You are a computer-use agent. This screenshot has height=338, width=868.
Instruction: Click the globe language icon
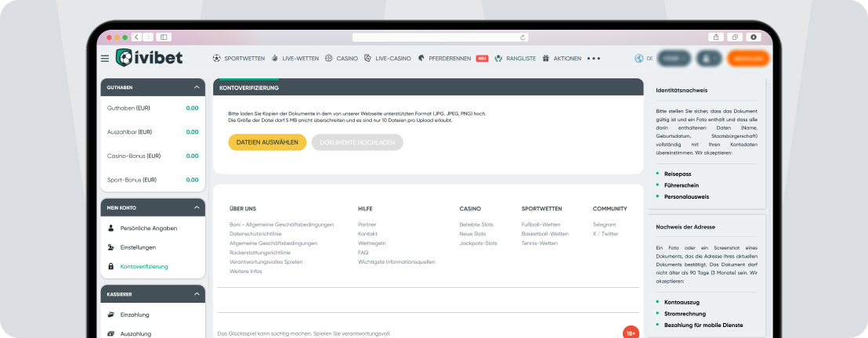639,58
